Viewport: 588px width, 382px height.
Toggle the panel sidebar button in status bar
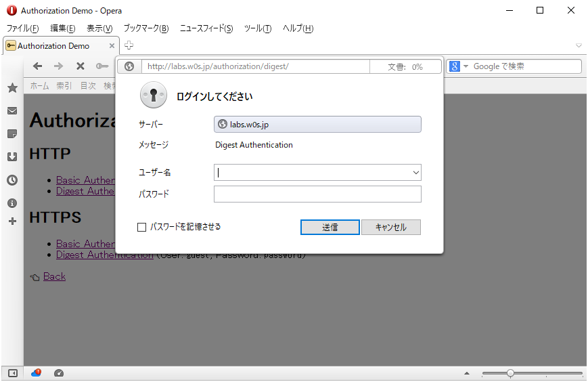coord(12,373)
